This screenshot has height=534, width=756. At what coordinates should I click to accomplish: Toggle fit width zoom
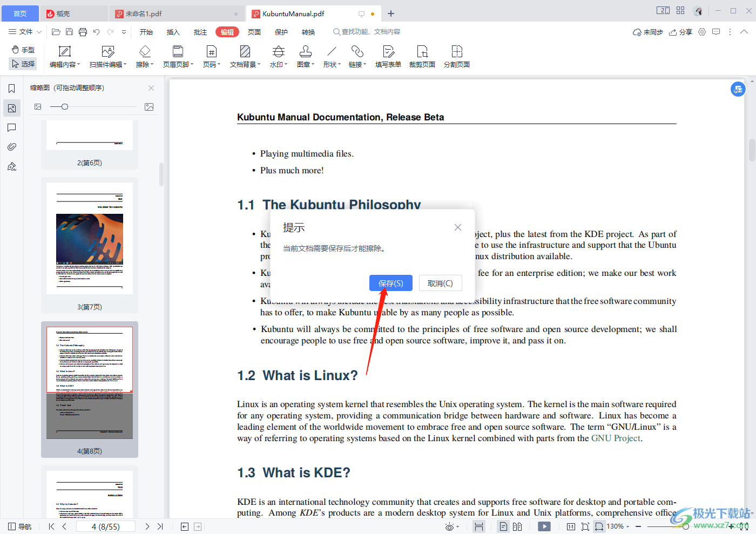pos(599,526)
